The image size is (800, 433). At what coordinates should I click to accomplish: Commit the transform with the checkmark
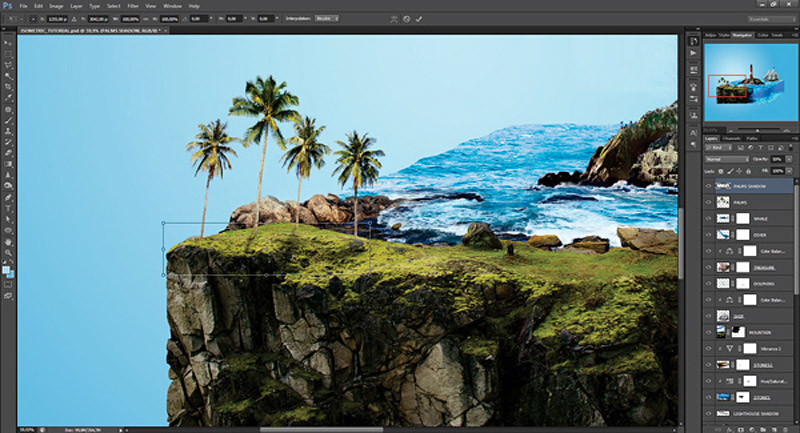click(419, 19)
